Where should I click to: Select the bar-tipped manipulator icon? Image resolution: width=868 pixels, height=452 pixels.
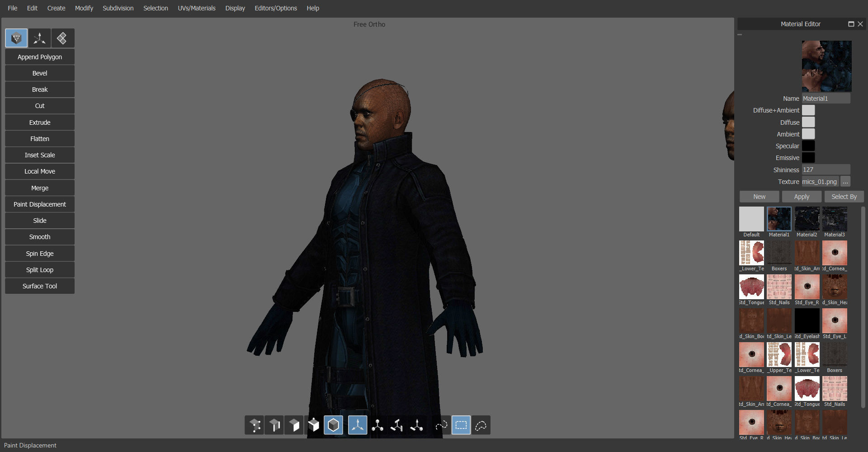click(x=397, y=425)
